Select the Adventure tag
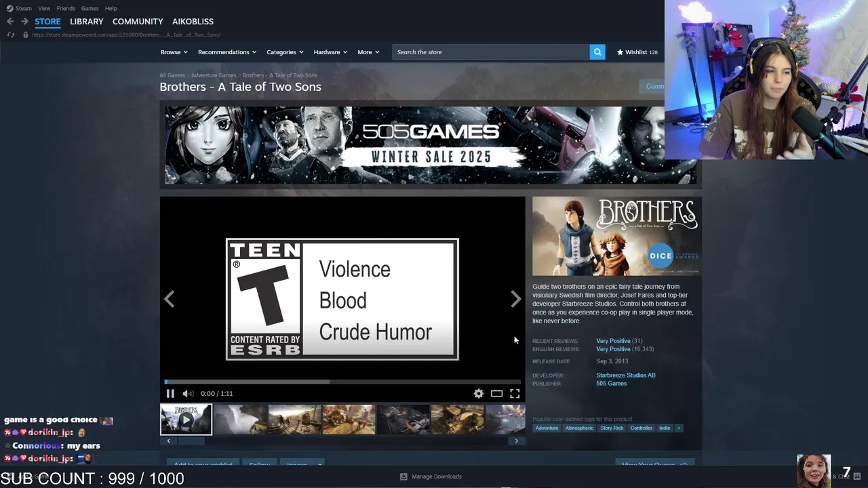Image resolution: width=868 pixels, height=488 pixels. pyautogui.click(x=547, y=428)
